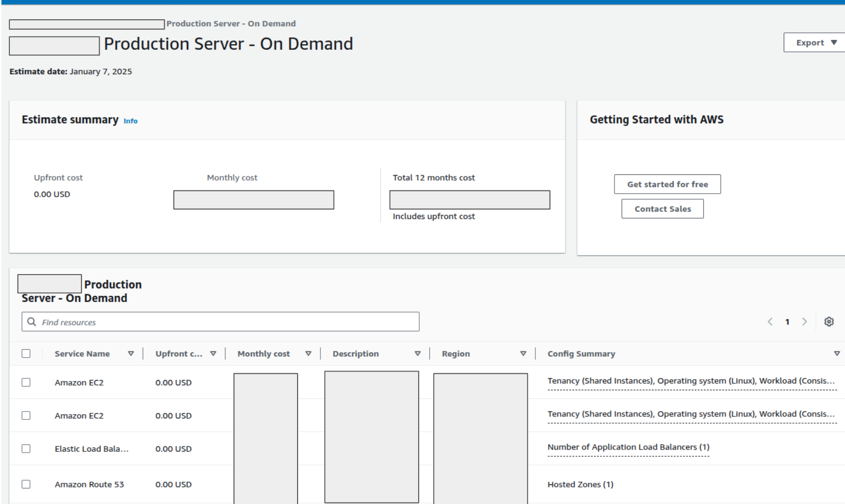Click Amazon Route 53 service name
This screenshot has width=845, height=504.
pos(89,484)
